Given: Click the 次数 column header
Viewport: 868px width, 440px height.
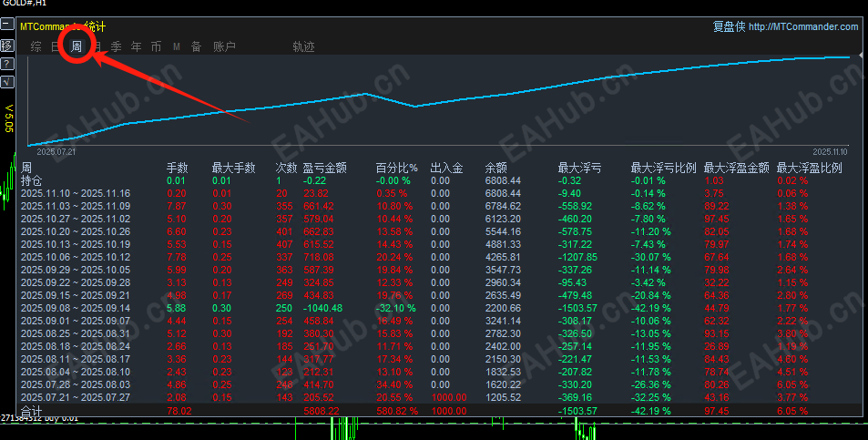Looking at the screenshot, I should pos(286,168).
